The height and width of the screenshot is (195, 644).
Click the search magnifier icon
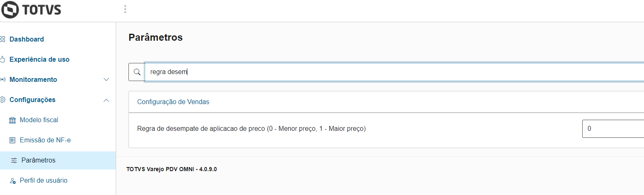(137, 72)
